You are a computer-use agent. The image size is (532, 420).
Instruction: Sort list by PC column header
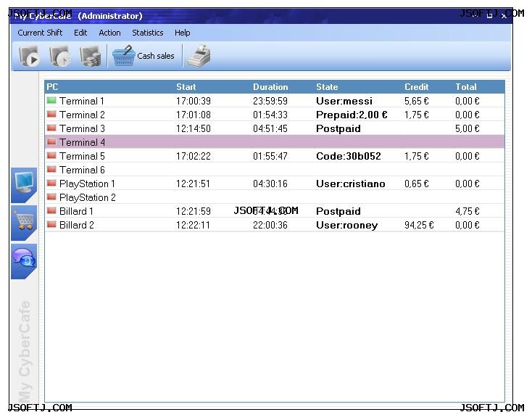(x=52, y=87)
